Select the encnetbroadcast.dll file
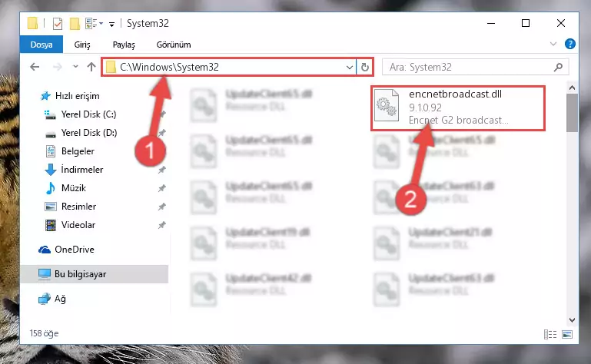 (x=458, y=108)
